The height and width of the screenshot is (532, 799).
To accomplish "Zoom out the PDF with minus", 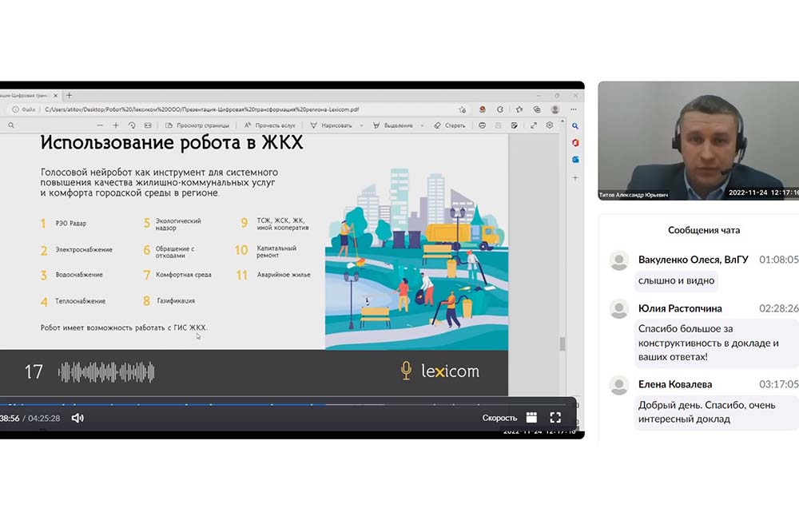I will pos(100,125).
